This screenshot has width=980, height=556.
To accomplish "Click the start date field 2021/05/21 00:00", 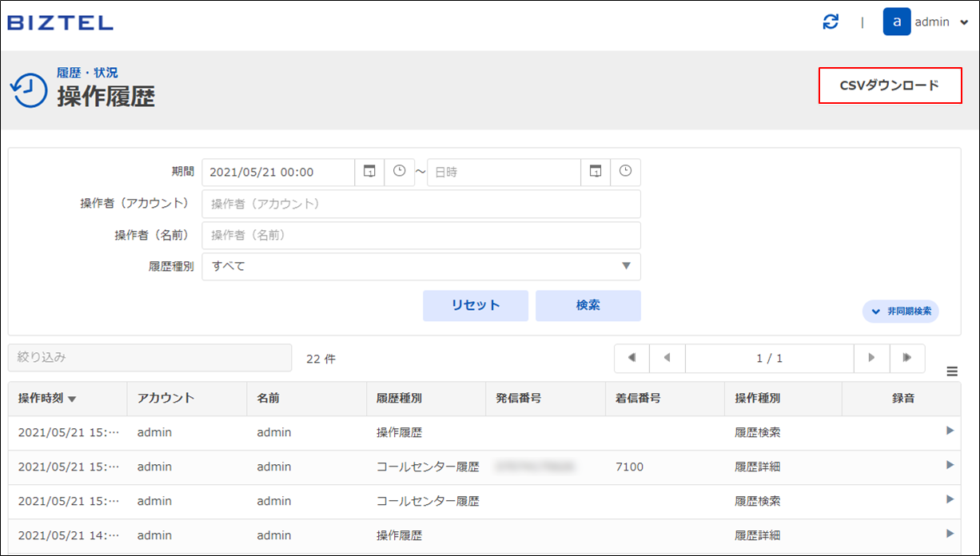I will tap(278, 172).
